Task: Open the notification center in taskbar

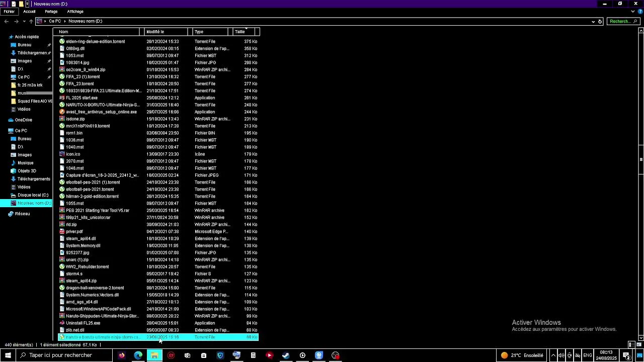Action: pyautogui.click(x=627, y=355)
